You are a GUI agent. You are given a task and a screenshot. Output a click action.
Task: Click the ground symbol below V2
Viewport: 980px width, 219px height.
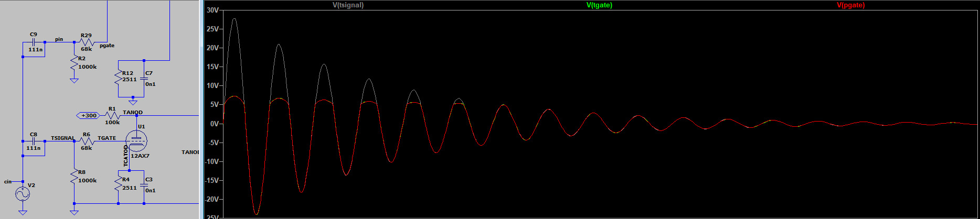click(x=23, y=212)
